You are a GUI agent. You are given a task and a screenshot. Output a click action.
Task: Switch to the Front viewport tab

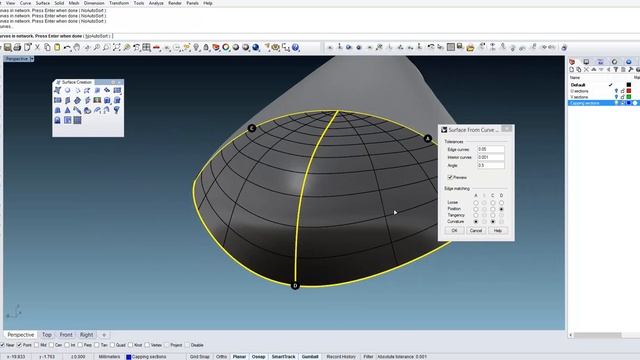(x=66, y=335)
